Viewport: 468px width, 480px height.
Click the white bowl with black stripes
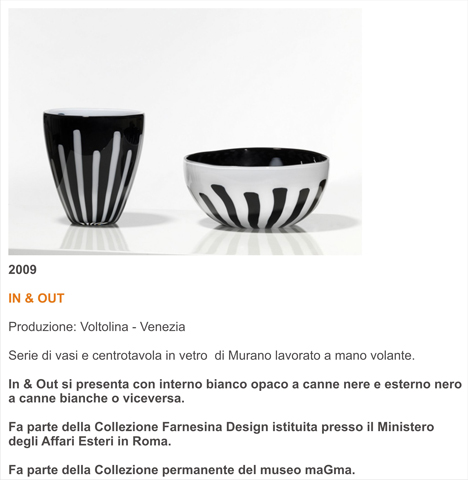(256, 188)
